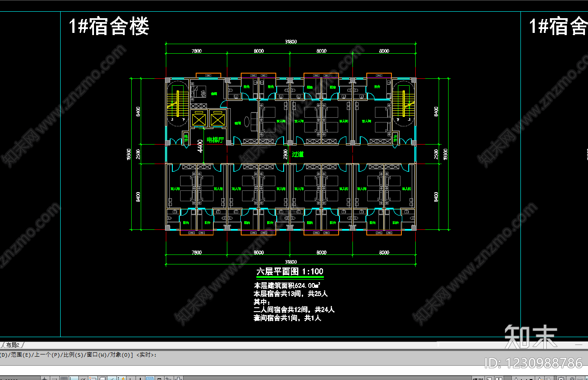Select the 二人间宿舍共12间，共24人 note

[x=294, y=310]
